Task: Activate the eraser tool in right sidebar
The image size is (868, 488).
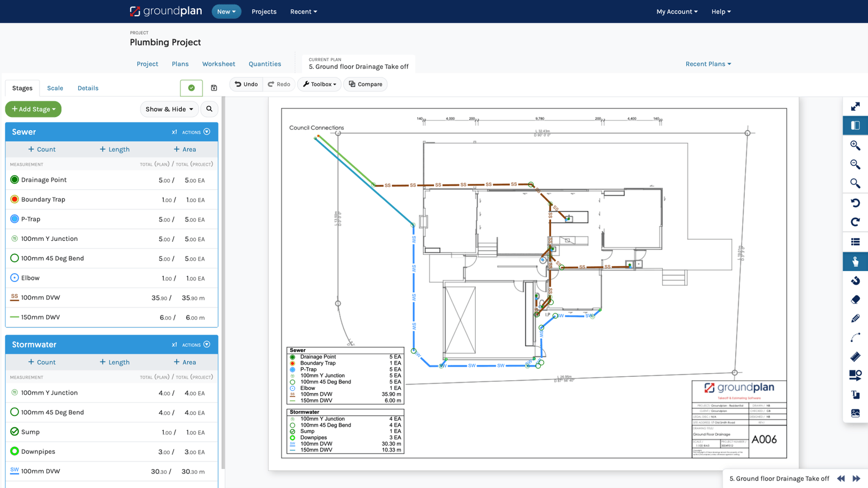Action: [855, 299]
